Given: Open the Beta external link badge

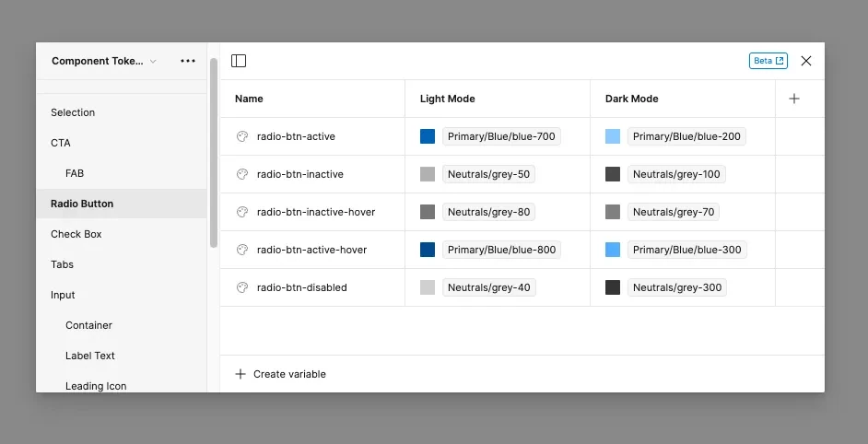Looking at the screenshot, I should [768, 61].
